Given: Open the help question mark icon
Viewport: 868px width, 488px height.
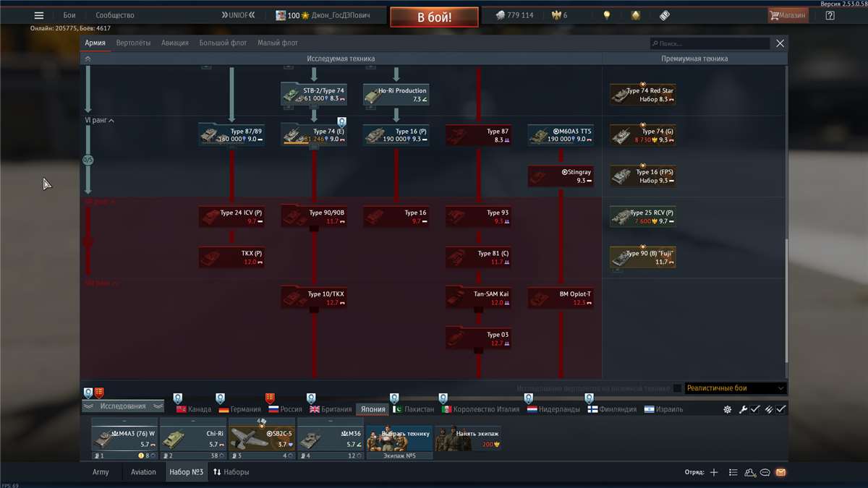Looking at the screenshot, I should pyautogui.click(x=830, y=15).
